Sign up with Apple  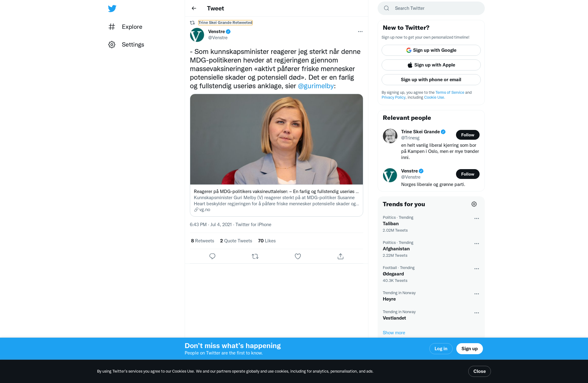point(431,65)
